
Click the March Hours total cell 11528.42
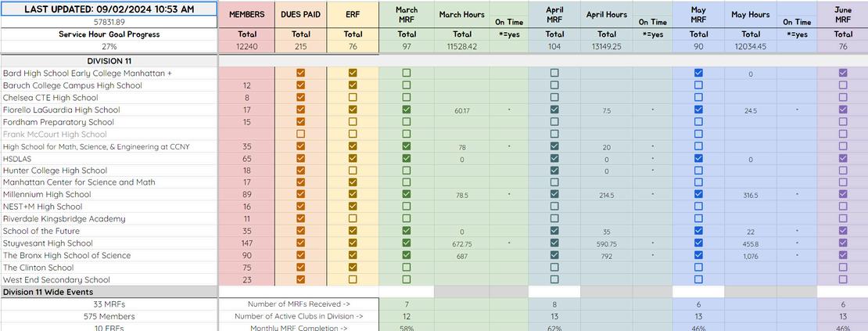click(461, 47)
